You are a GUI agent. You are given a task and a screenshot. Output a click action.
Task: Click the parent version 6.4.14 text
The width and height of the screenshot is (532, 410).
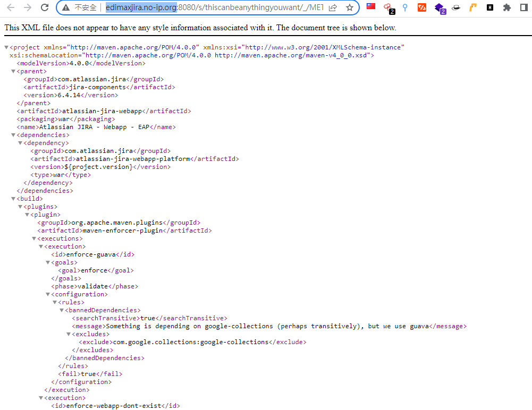coord(69,95)
